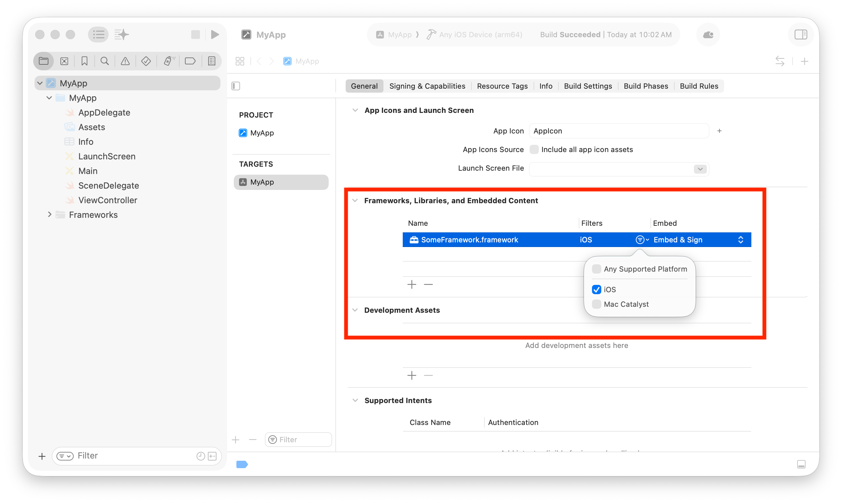
Task: Open the related items grid icon
Action: click(240, 61)
